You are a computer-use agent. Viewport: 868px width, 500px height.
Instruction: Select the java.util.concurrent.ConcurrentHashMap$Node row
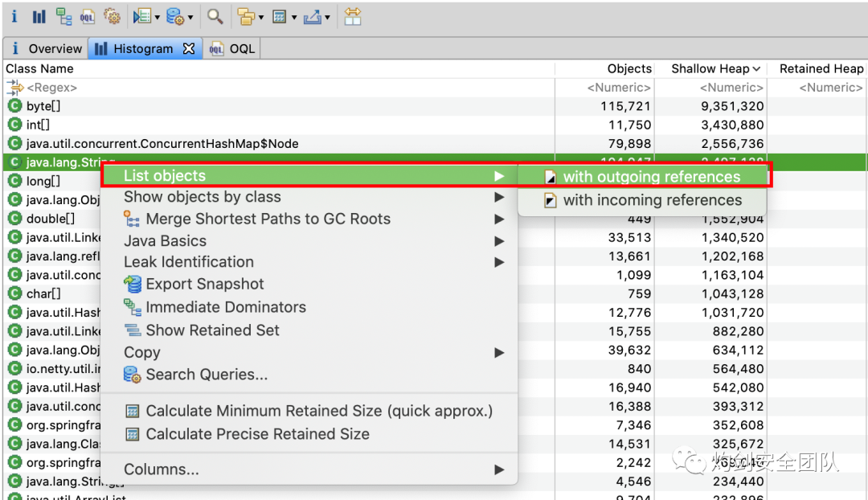[x=434, y=143]
